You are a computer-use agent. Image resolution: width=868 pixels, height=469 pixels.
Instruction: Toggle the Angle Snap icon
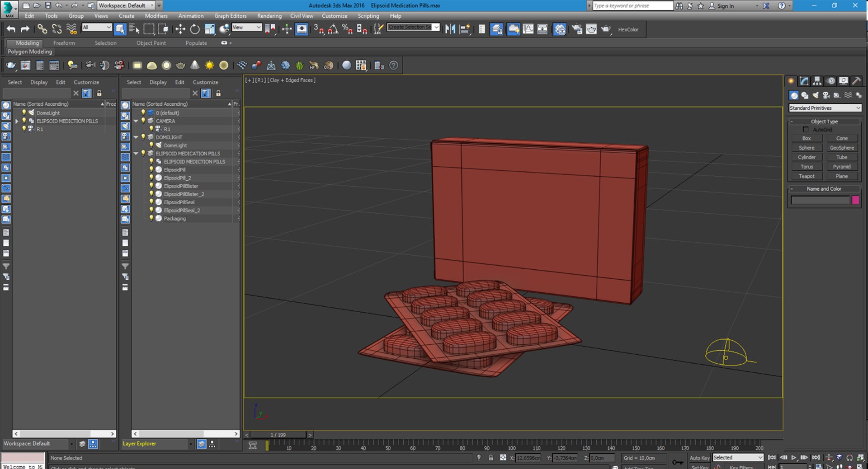click(x=333, y=29)
